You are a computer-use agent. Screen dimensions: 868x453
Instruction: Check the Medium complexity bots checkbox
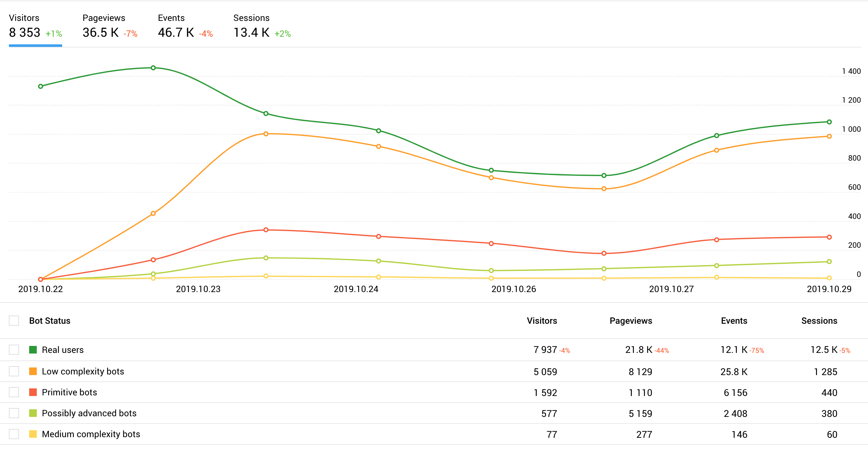point(14,434)
